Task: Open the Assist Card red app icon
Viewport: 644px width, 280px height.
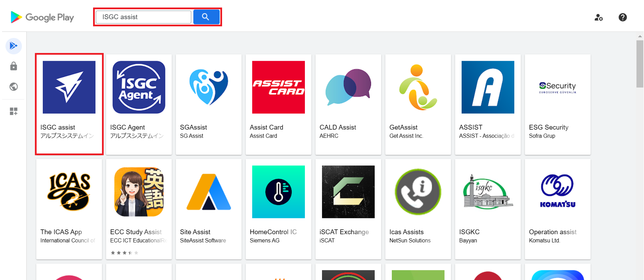Action: point(279,87)
